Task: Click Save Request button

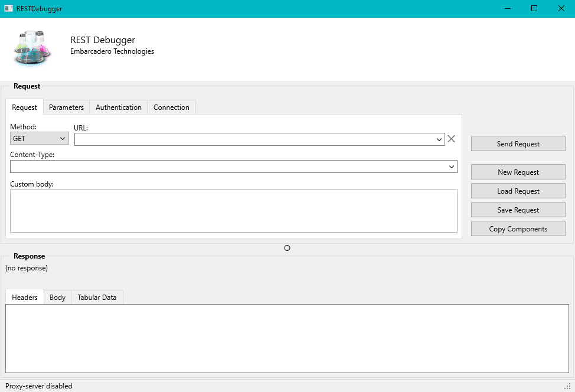Action: 518,210
